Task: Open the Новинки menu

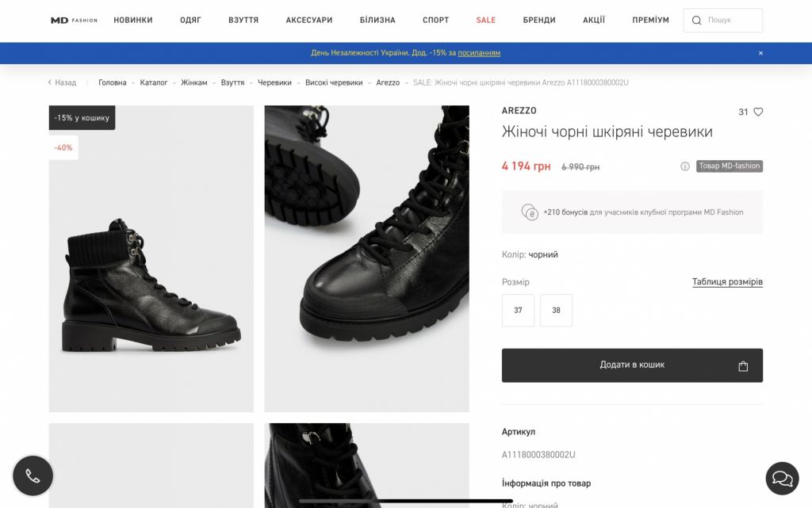Action: tap(133, 20)
